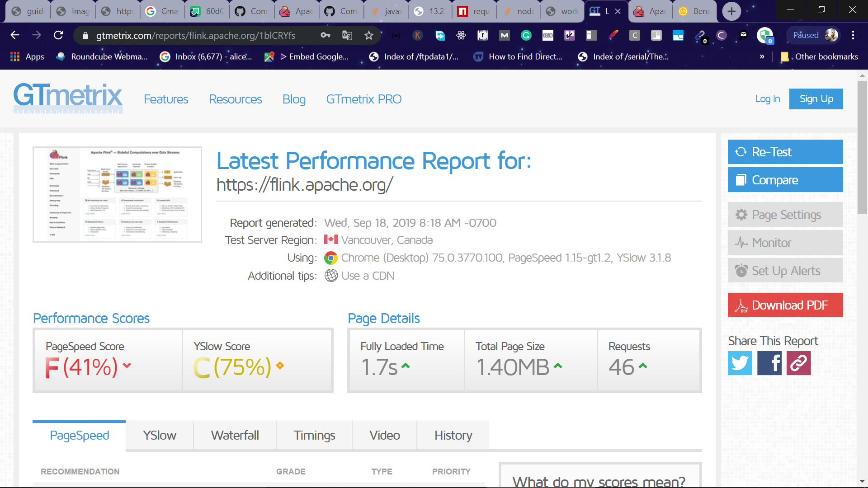Click Download PDF button
This screenshot has height=488, width=868.
pos(785,305)
